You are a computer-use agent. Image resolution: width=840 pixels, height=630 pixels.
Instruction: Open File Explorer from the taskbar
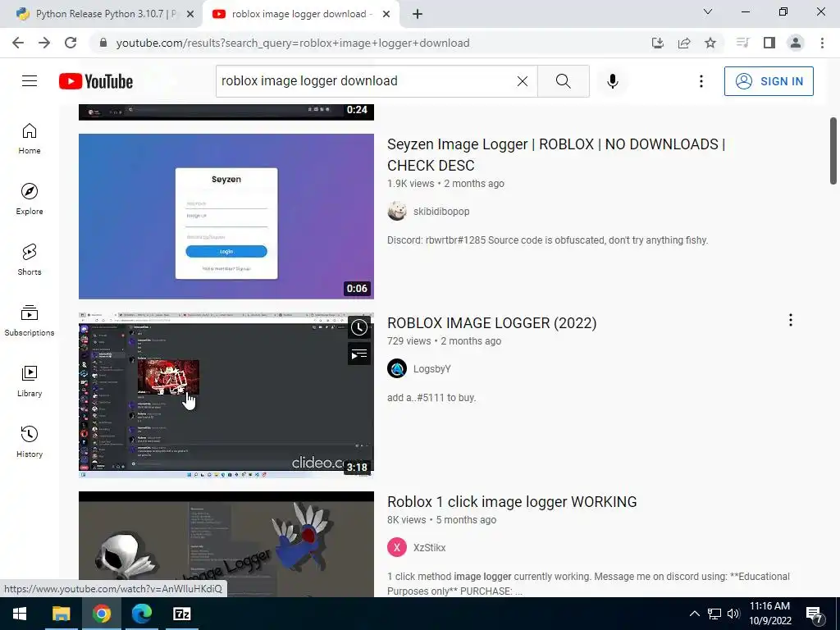click(x=61, y=614)
